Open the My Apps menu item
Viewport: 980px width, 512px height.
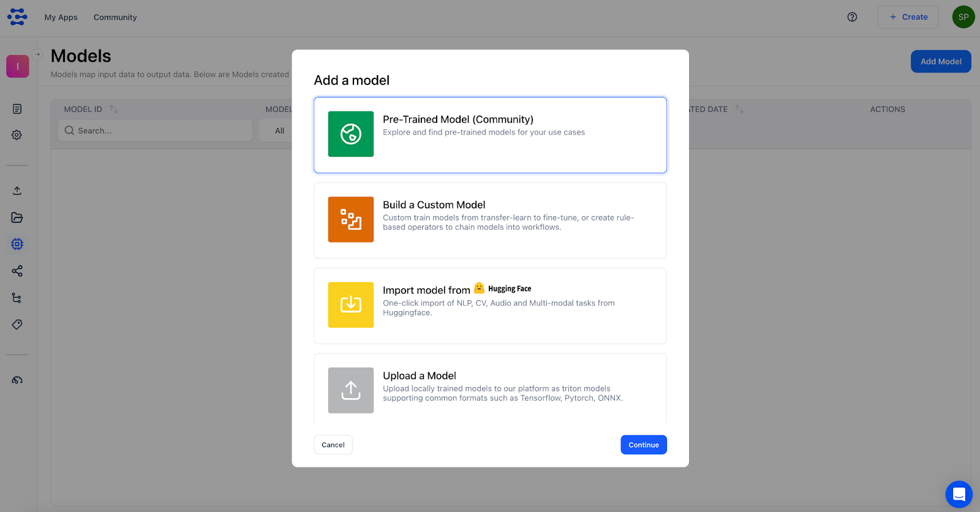pos(61,17)
